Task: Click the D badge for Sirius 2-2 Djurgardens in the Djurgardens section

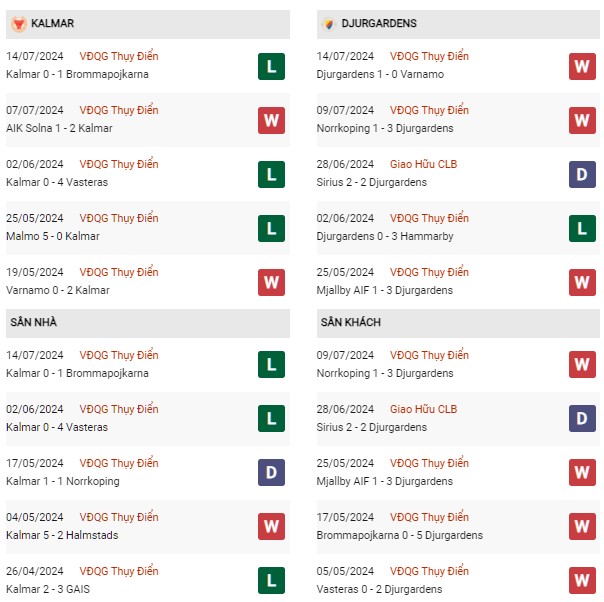Action: (x=582, y=174)
